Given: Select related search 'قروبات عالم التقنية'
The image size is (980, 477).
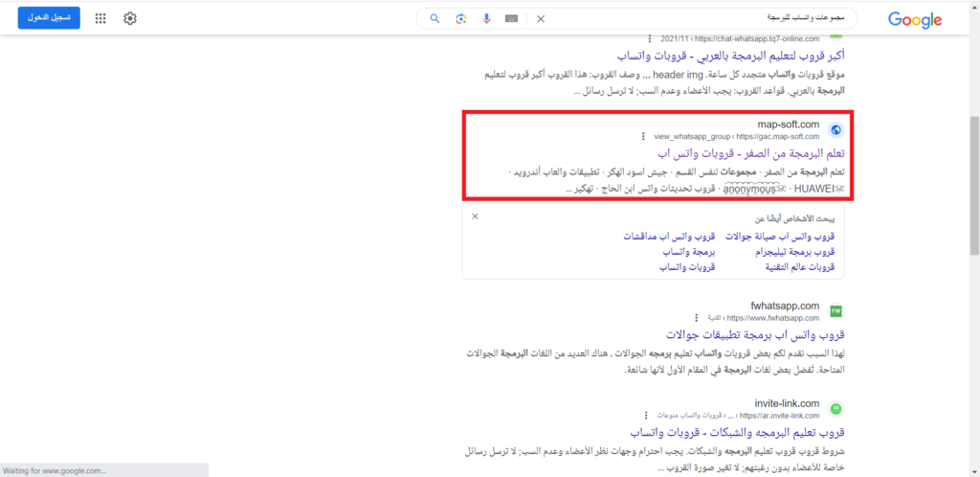Looking at the screenshot, I should (800, 267).
